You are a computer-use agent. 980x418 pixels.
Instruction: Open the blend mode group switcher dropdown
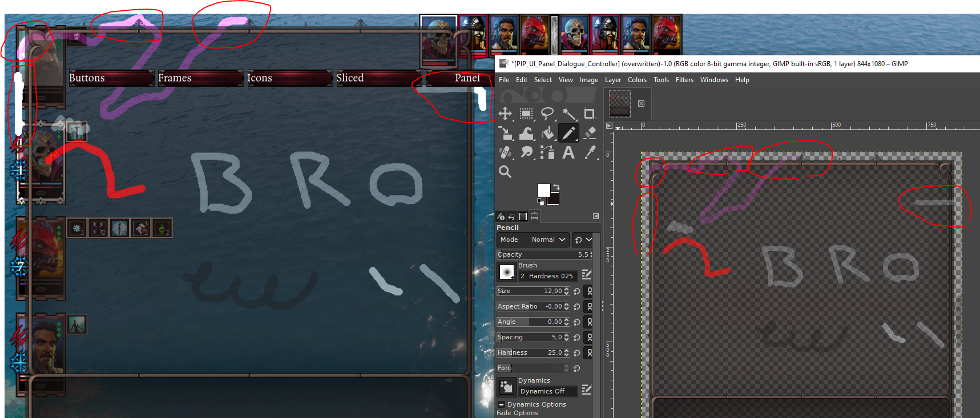point(583,240)
